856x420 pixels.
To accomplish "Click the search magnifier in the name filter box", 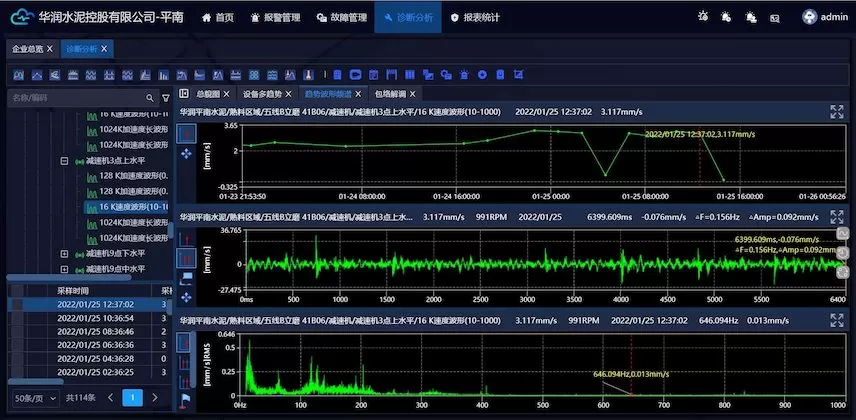I will coord(150,98).
